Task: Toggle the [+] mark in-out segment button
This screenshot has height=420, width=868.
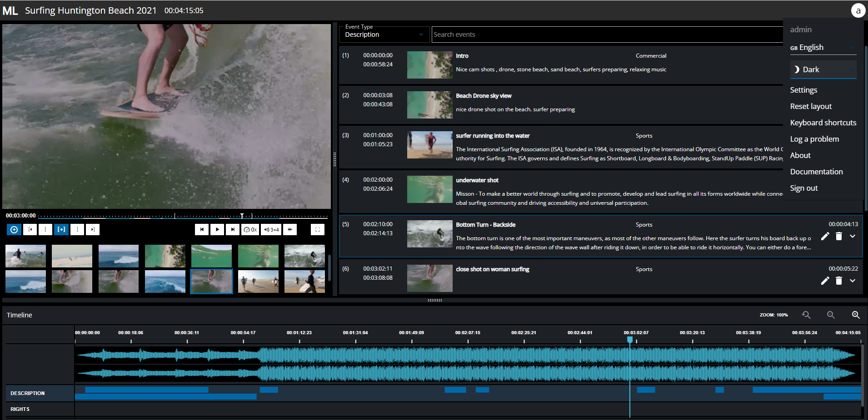Action: 61,230
